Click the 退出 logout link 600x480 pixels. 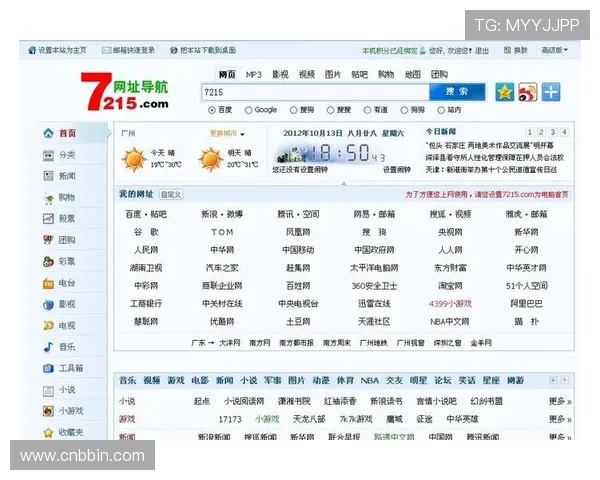482,50
